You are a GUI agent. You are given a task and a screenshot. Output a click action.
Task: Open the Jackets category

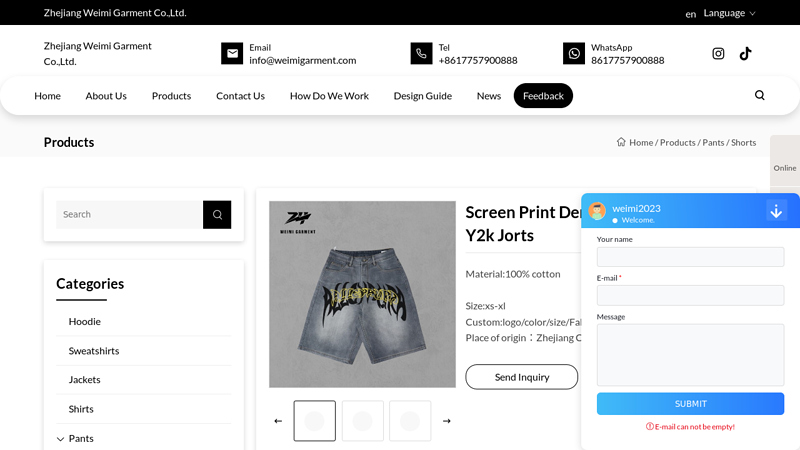click(x=85, y=380)
